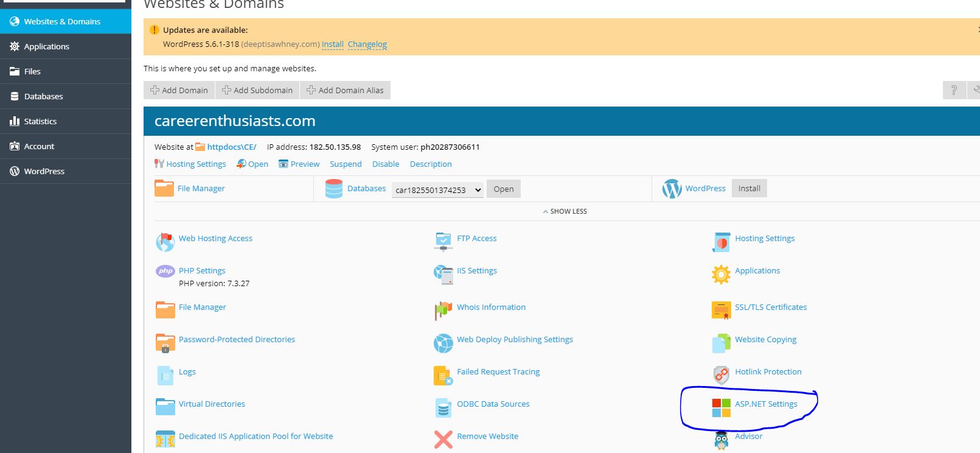Click the FTP Access icon

click(443, 241)
